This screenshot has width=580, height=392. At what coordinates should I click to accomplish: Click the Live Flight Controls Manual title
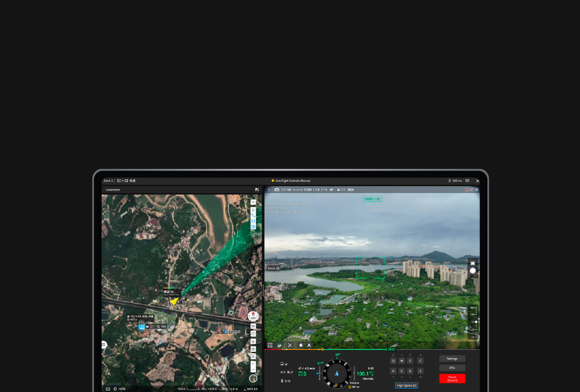(292, 181)
